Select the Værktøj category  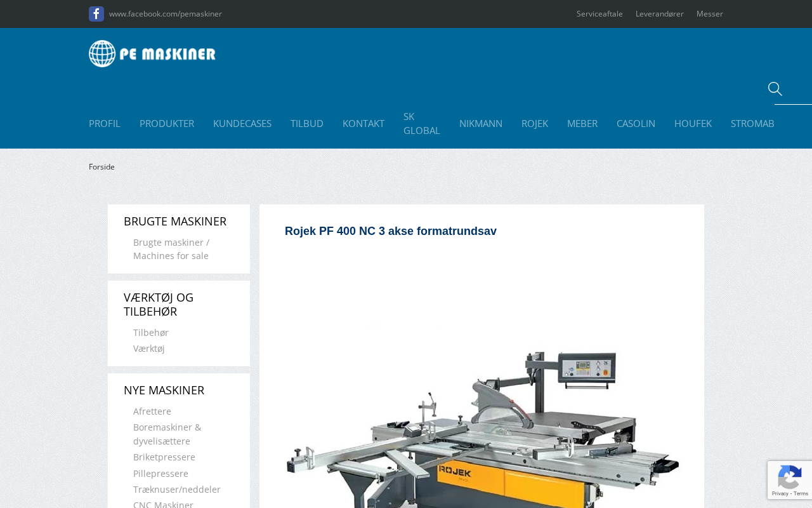[x=149, y=349]
